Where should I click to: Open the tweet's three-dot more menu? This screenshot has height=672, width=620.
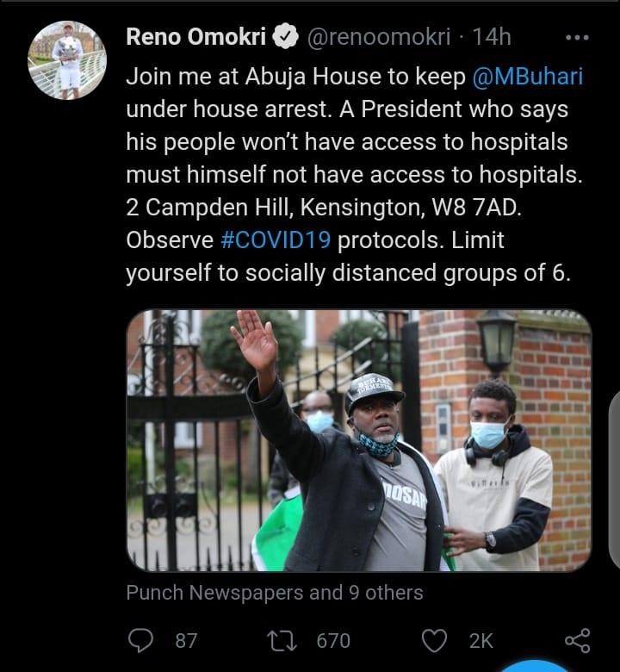(575, 38)
